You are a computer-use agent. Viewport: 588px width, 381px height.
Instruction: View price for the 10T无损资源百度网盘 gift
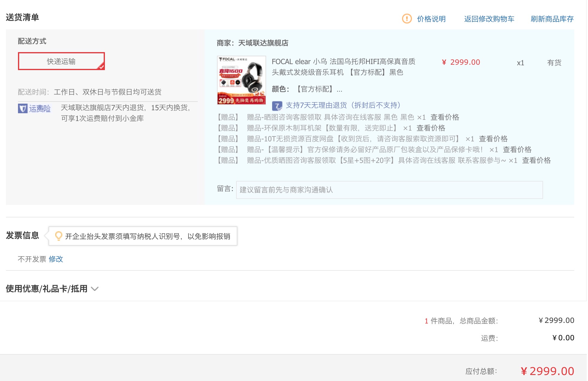(x=493, y=139)
